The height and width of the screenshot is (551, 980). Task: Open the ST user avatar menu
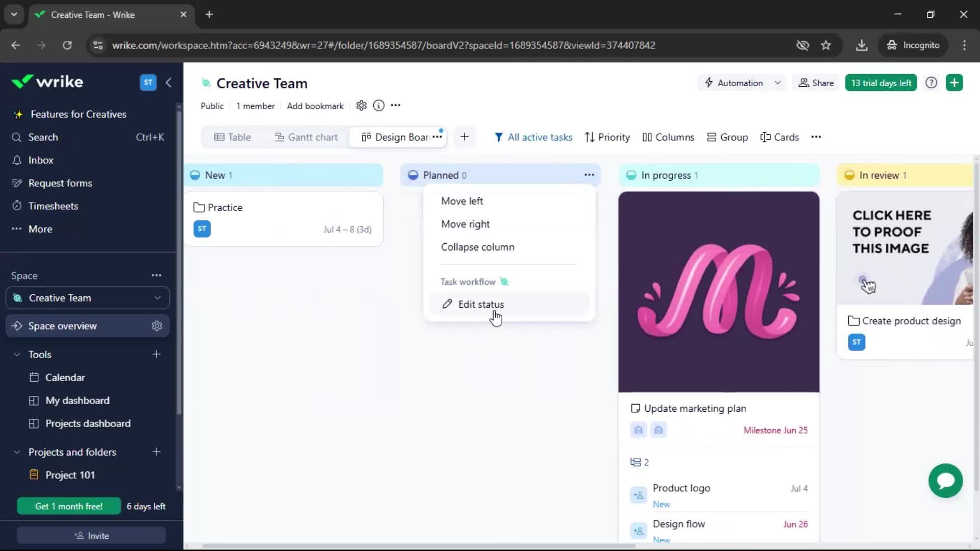pos(148,82)
